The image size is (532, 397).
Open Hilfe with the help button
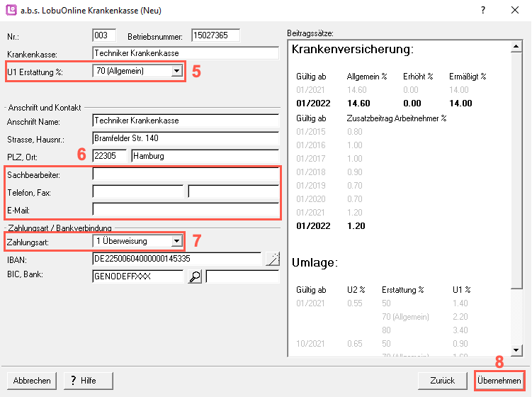tap(88, 381)
